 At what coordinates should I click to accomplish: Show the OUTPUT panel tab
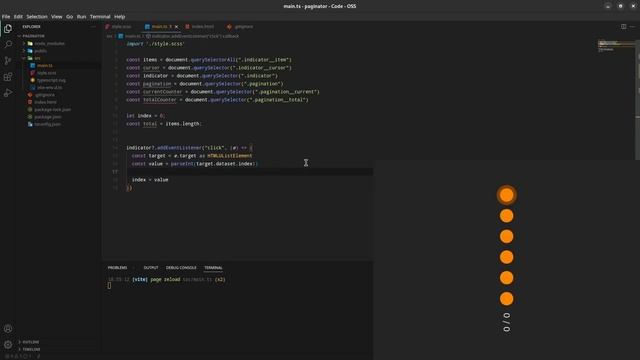151,268
